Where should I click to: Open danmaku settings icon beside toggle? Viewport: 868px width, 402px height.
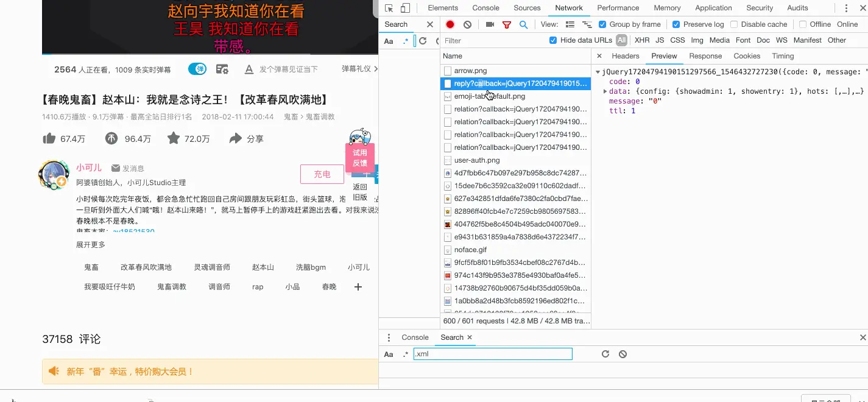[222, 69]
